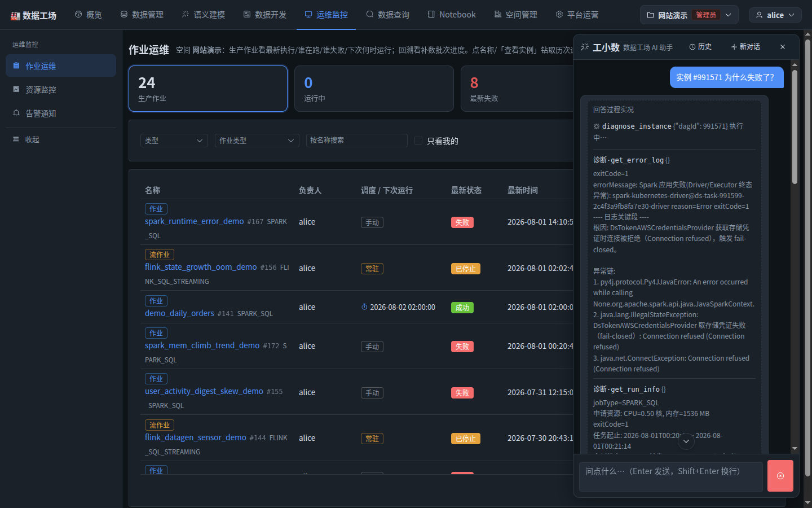Screen dimensions: 812x508
Task: Click the 流作业 tag above flink_state_growth_oom_demo
Action: pyautogui.click(x=160, y=255)
